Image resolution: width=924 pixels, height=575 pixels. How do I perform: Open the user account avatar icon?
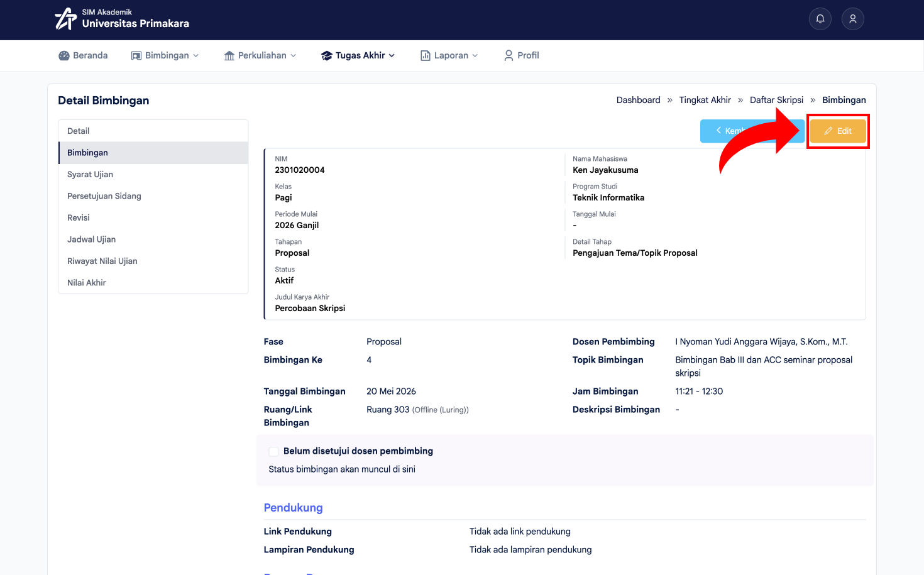(x=853, y=19)
